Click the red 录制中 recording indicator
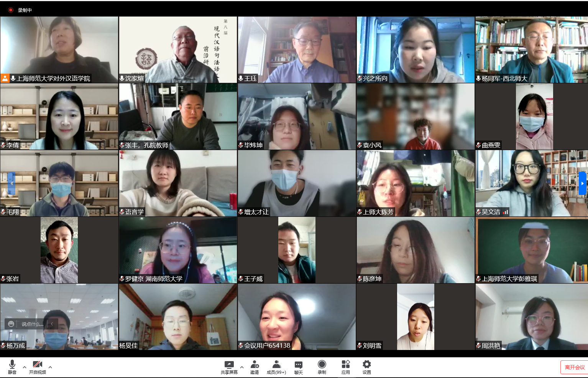 click(x=11, y=10)
